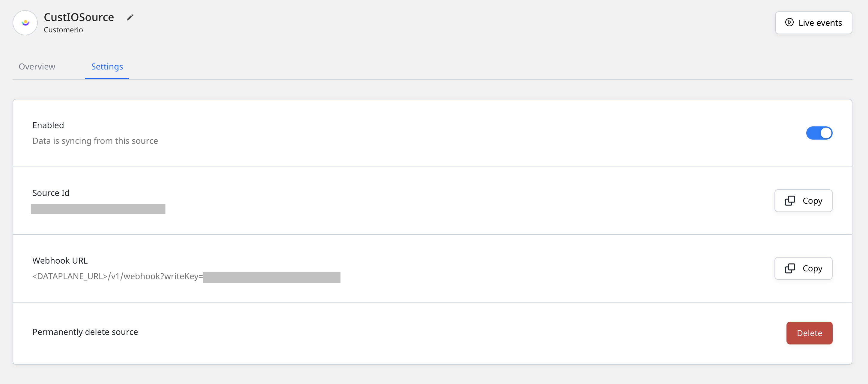The width and height of the screenshot is (868, 384).
Task: Toggle the Enabled switch off
Action: tap(819, 133)
